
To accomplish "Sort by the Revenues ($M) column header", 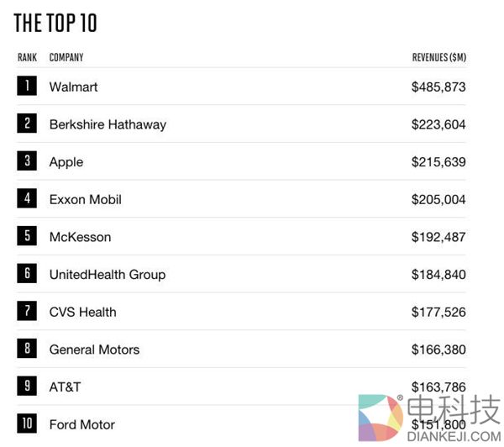I will coord(438,58).
